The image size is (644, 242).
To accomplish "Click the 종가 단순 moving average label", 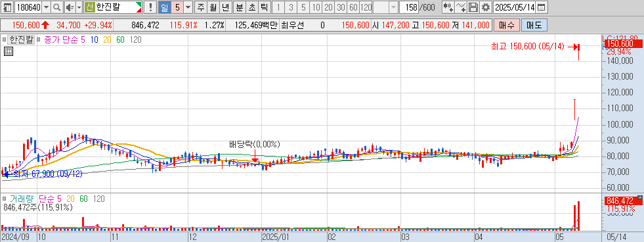I will (x=61, y=39).
